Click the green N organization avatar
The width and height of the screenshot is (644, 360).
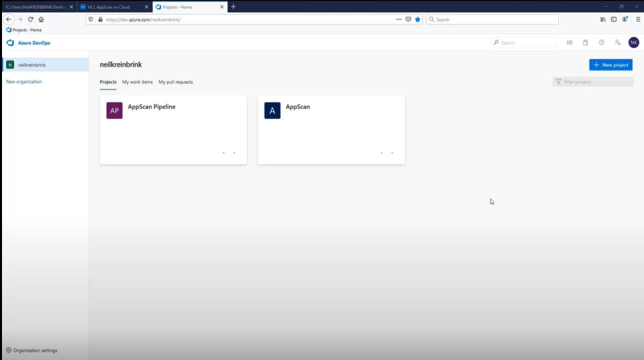tap(10, 65)
